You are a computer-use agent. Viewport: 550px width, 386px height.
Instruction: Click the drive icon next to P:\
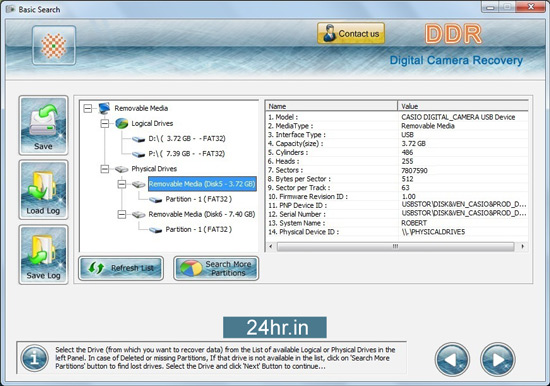pos(139,154)
